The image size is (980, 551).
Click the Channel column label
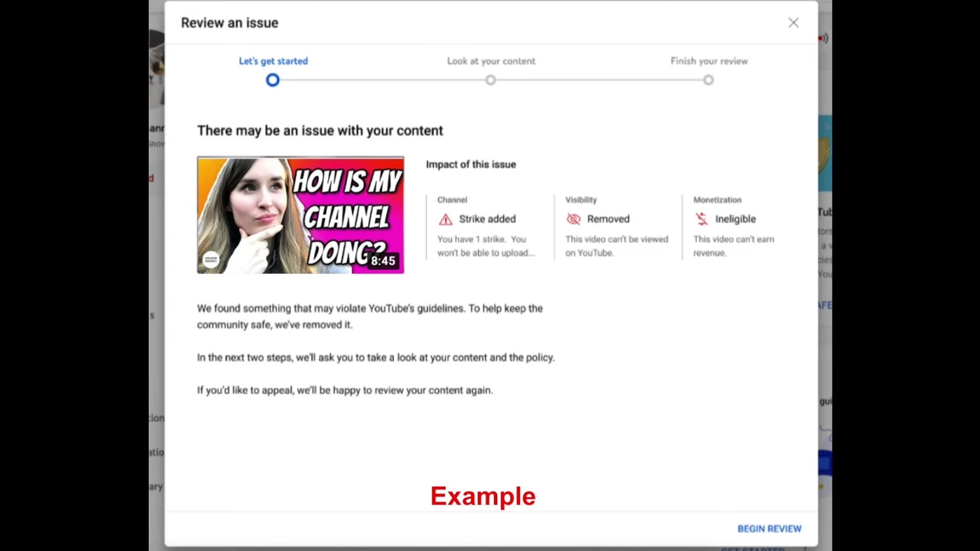point(452,200)
